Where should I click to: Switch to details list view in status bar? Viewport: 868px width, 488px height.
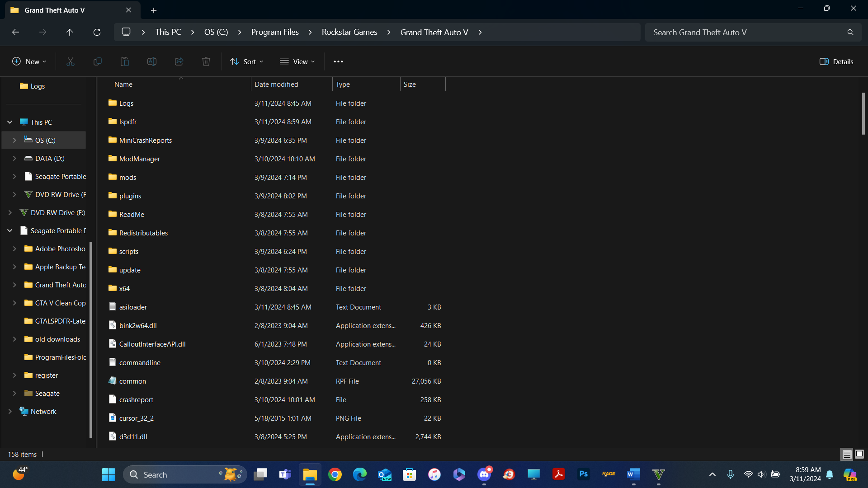pyautogui.click(x=847, y=454)
